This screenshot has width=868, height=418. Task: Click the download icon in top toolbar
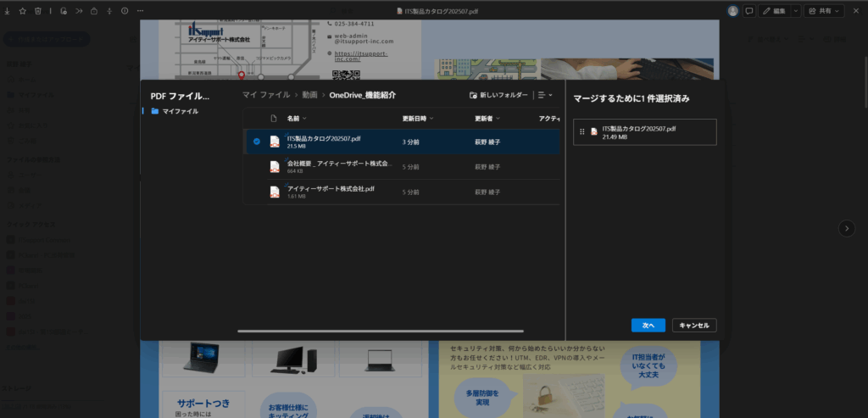coord(7,11)
